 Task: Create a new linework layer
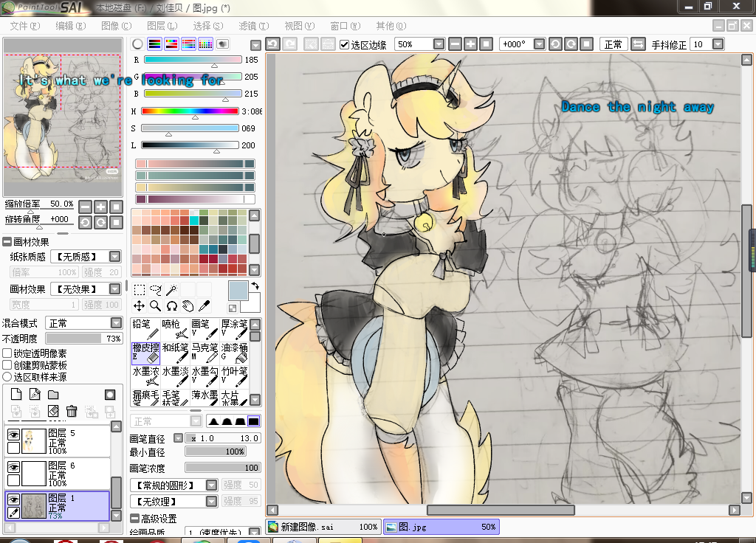click(x=35, y=395)
